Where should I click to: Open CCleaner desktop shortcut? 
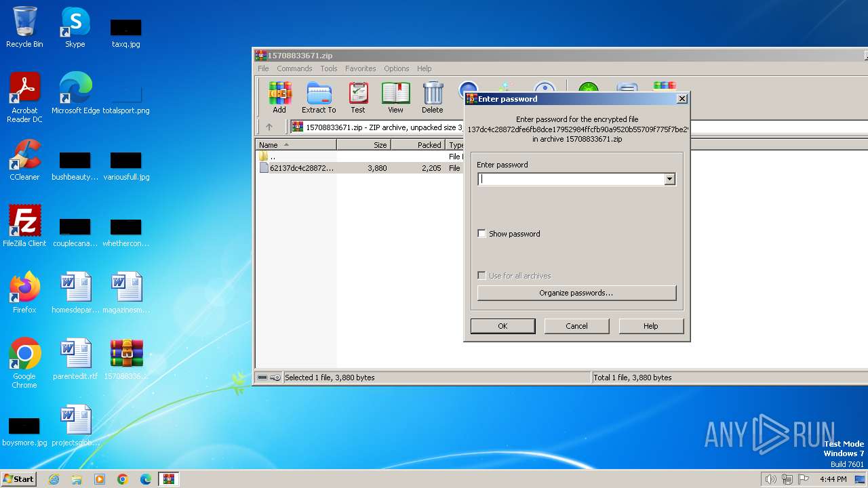point(24,160)
